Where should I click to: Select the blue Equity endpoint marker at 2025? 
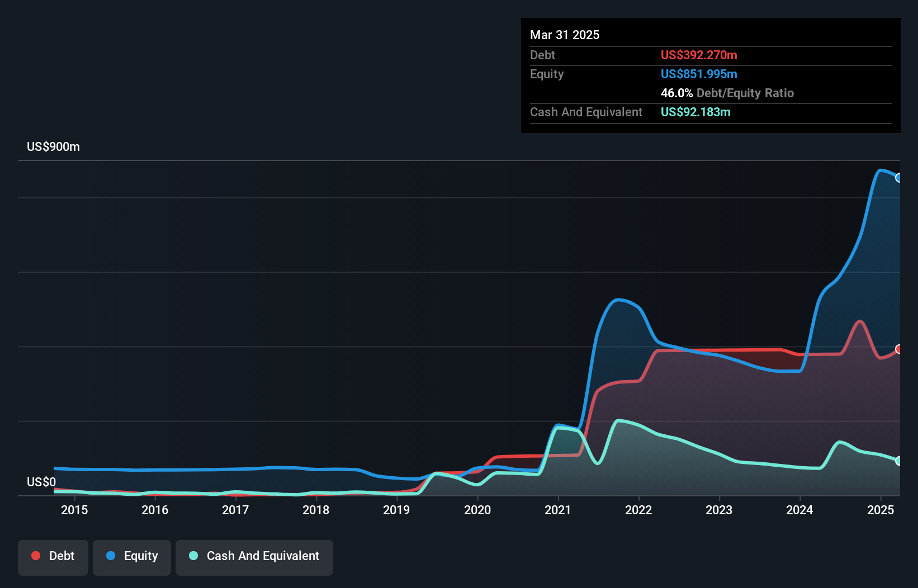[x=899, y=178]
